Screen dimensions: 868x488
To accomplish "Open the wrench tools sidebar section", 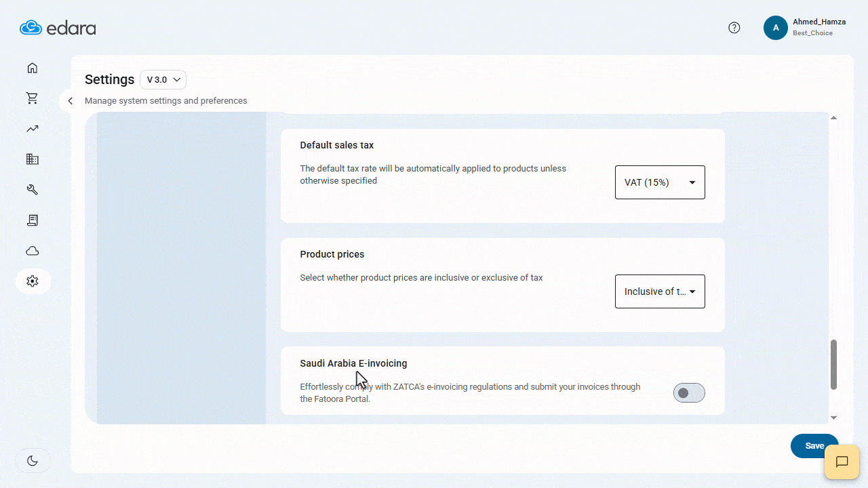I will pos(32,190).
